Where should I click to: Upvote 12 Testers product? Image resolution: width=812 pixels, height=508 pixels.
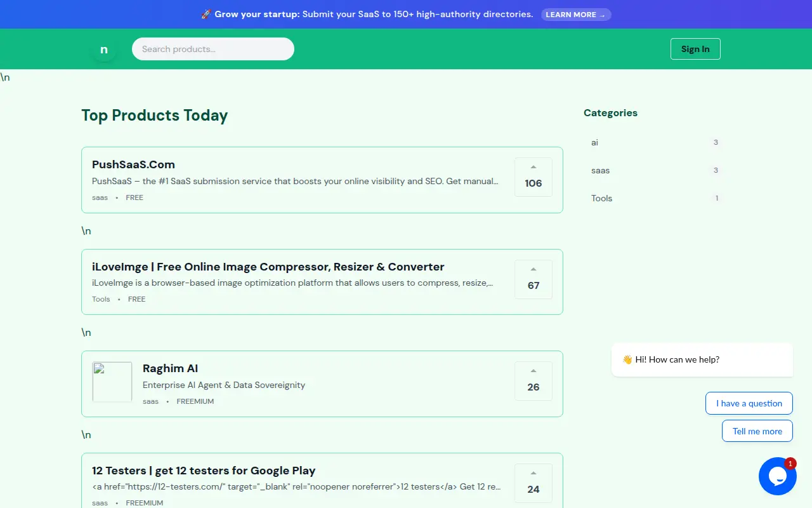tap(534, 483)
